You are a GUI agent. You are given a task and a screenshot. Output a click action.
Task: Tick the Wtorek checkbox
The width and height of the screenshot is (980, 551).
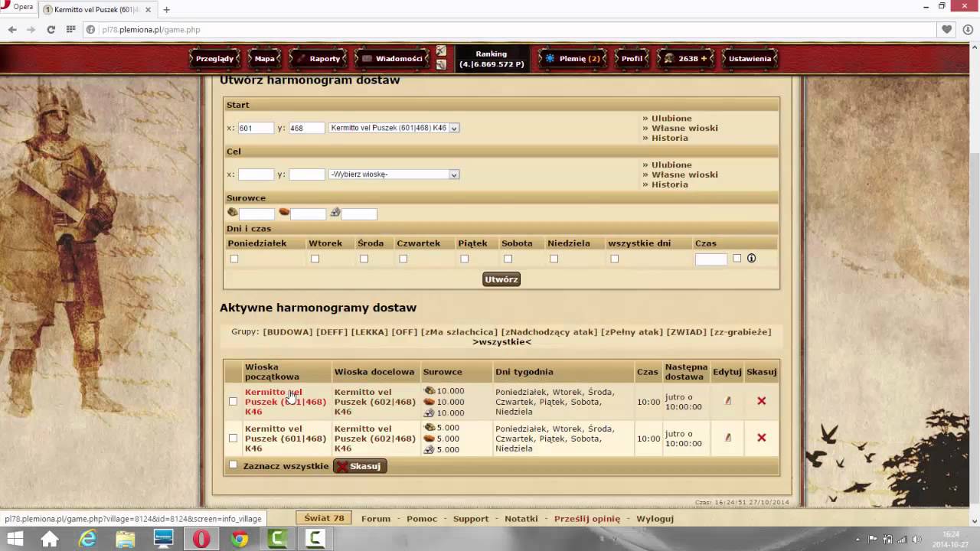click(315, 259)
